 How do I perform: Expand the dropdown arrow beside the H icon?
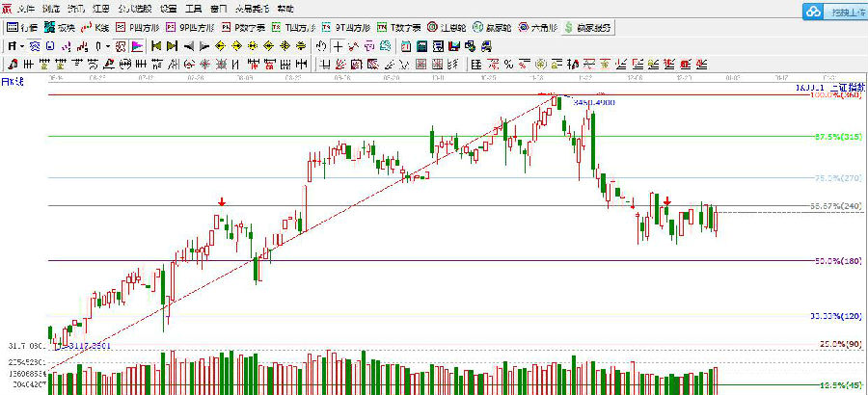(x=22, y=45)
